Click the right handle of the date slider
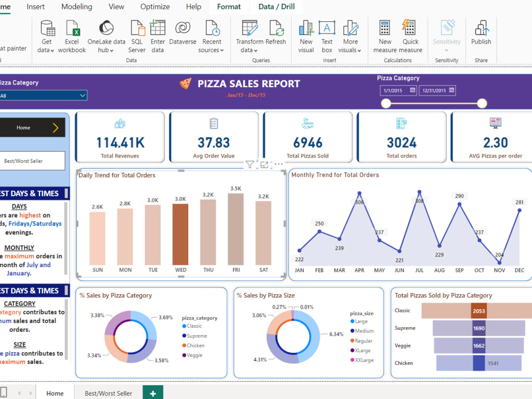The height and width of the screenshot is (399, 532). (x=481, y=103)
